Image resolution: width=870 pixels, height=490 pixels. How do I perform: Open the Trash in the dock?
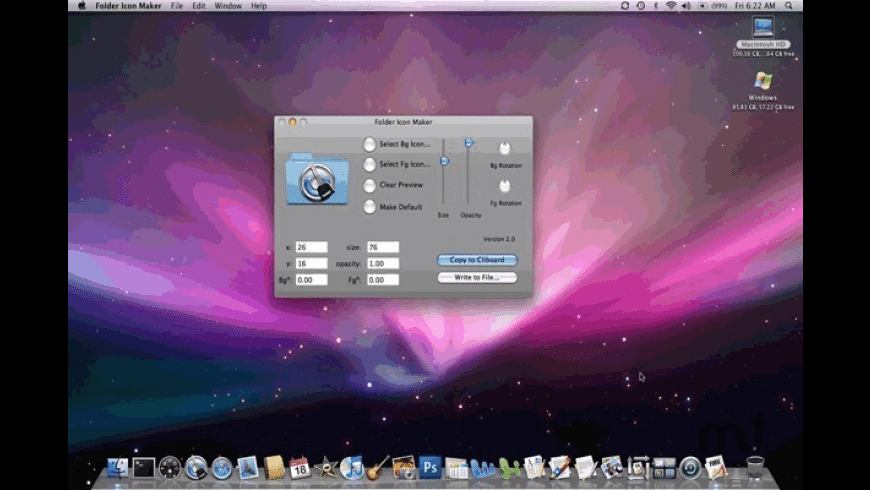755,468
